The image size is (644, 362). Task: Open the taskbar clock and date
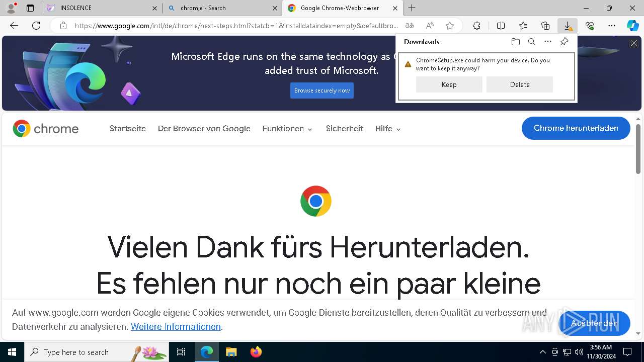[x=601, y=352]
